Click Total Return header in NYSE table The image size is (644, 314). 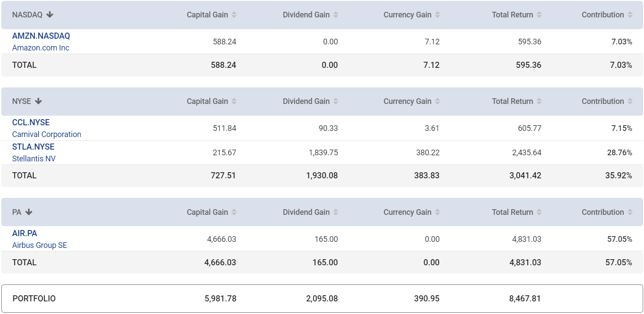pos(513,101)
